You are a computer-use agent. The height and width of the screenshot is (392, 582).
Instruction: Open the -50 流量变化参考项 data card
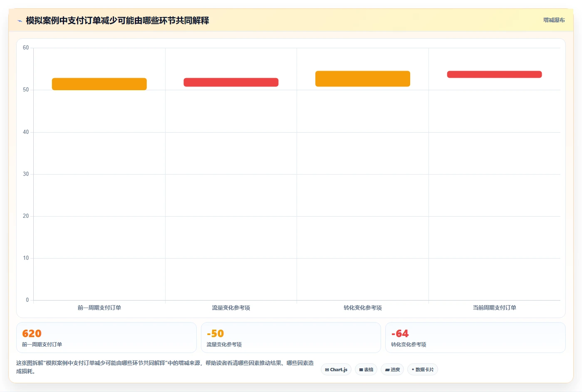click(291, 338)
